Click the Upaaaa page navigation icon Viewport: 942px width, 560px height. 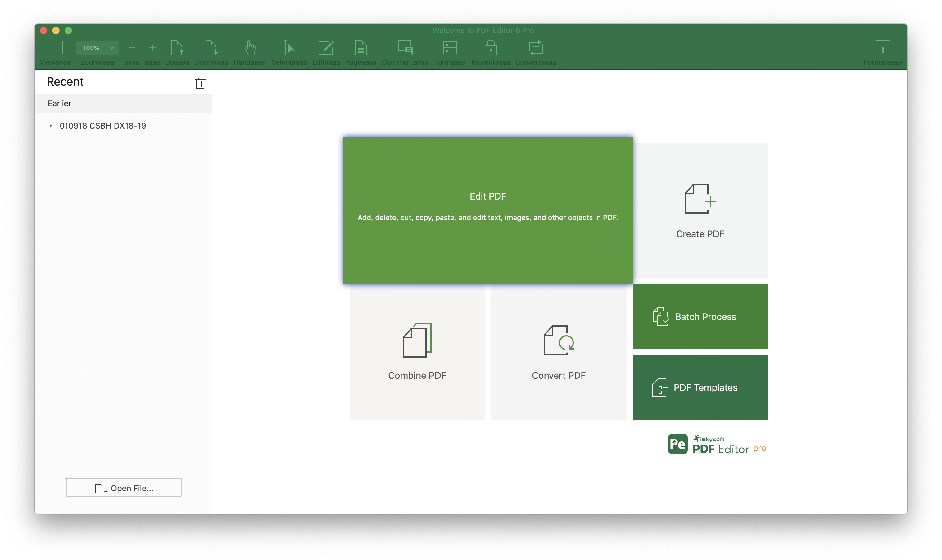point(178,48)
